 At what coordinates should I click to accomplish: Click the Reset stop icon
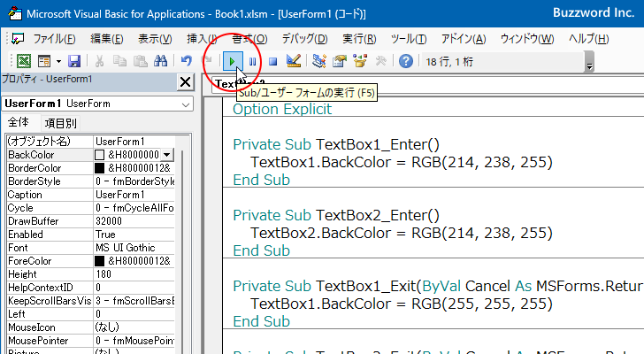pyautogui.click(x=272, y=62)
